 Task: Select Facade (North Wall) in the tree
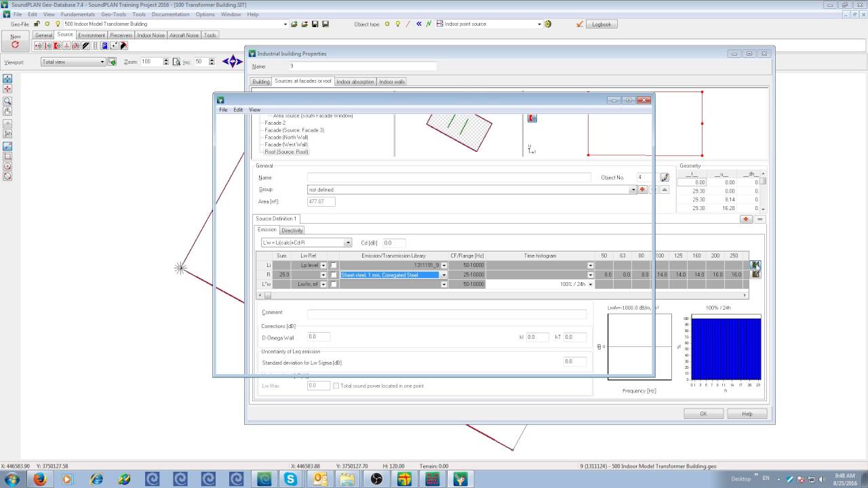pos(286,138)
